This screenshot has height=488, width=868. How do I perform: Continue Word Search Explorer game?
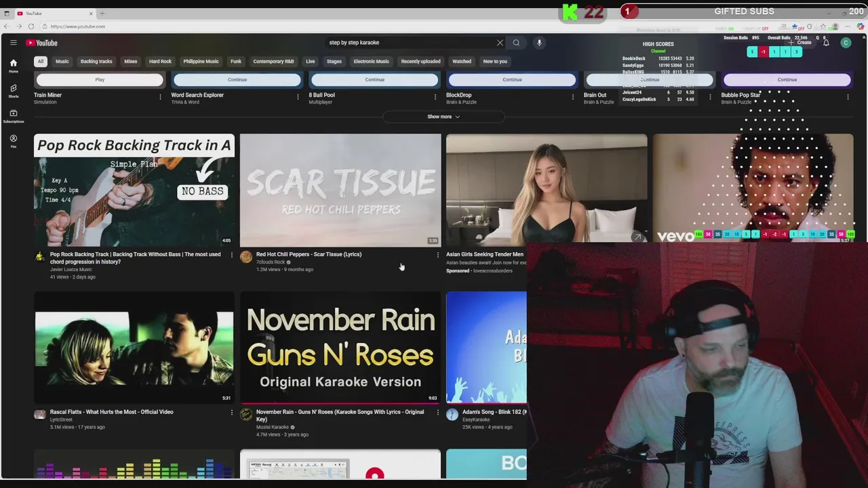237,80
